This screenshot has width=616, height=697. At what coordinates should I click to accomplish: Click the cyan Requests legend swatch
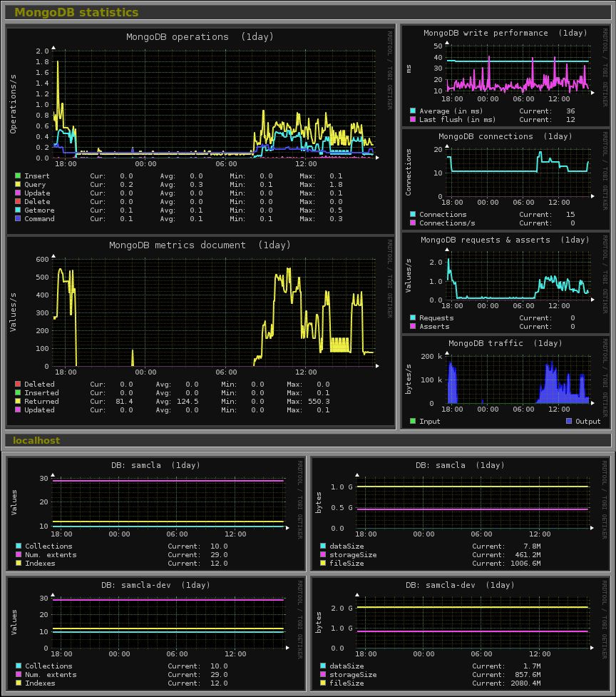coord(413,318)
